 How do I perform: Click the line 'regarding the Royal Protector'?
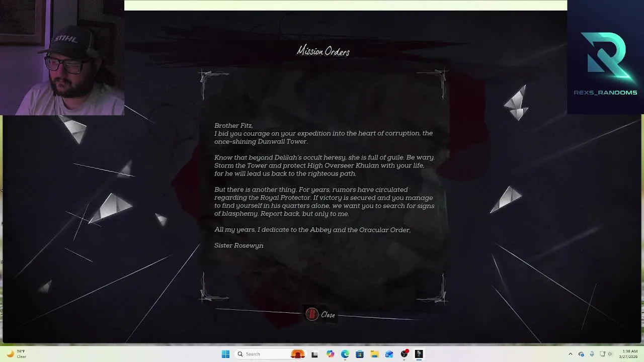pos(324,198)
